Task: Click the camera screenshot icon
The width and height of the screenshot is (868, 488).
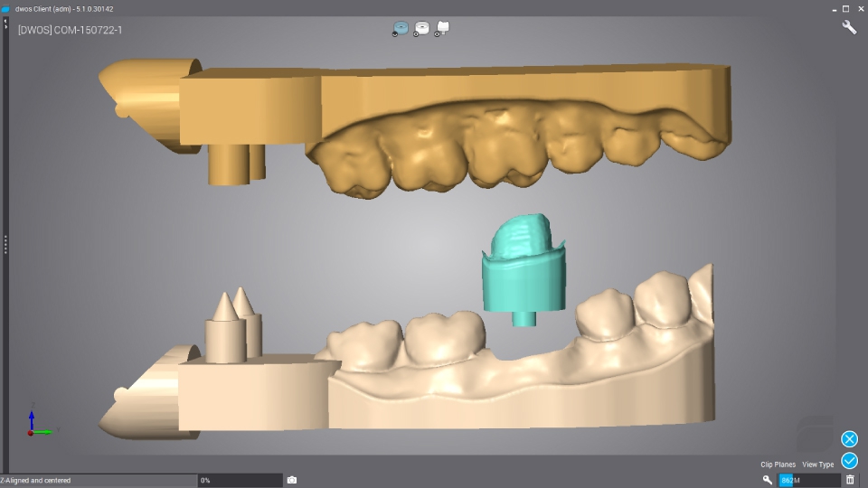Action: coord(291,480)
